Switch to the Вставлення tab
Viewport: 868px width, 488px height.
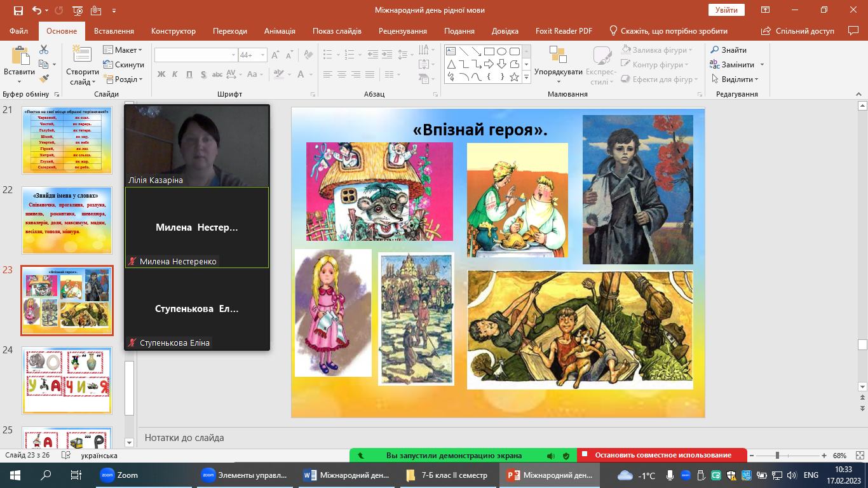click(114, 31)
